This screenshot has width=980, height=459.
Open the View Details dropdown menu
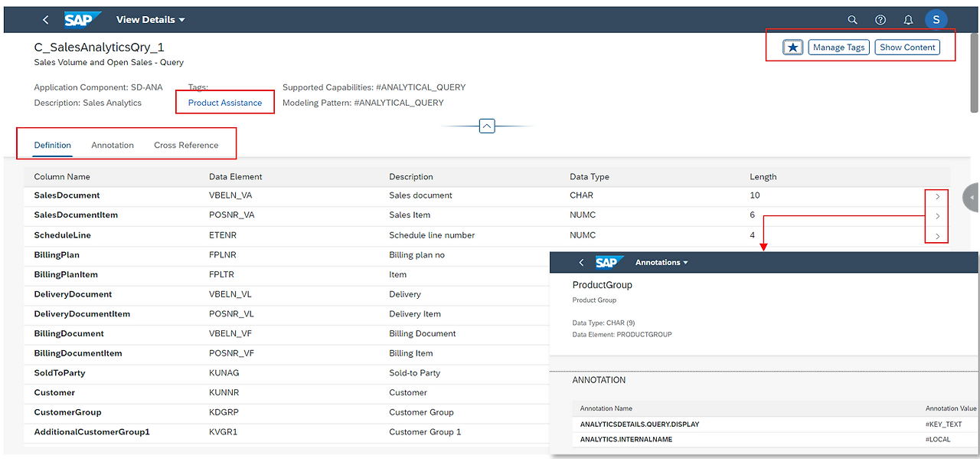pyautogui.click(x=151, y=20)
